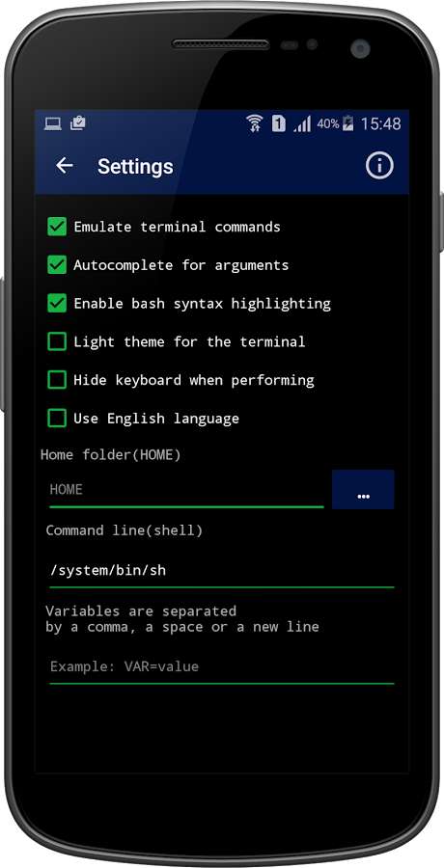Enable Light theme for the terminal
This screenshot has height=868, width=444.
tap(57, 341)
